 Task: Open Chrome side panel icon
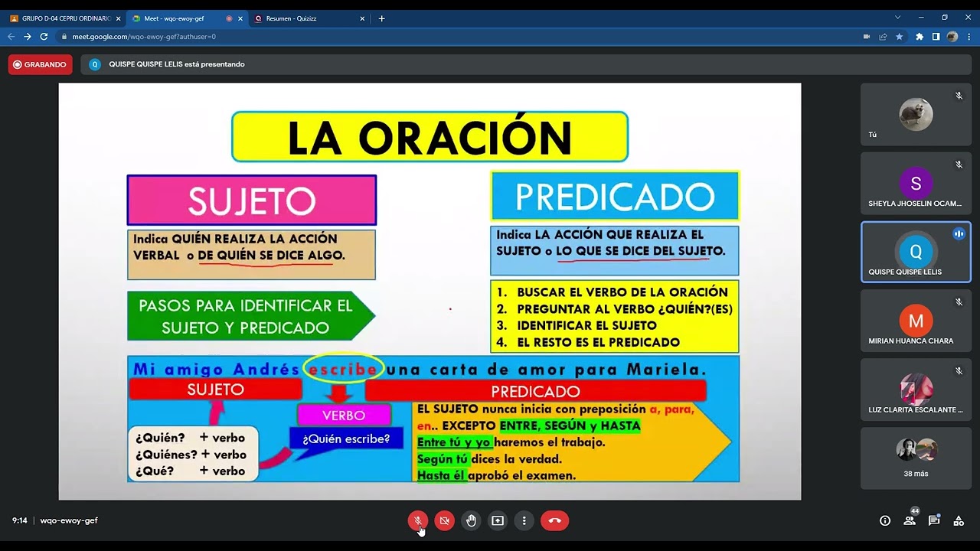[x=936, y=36]
